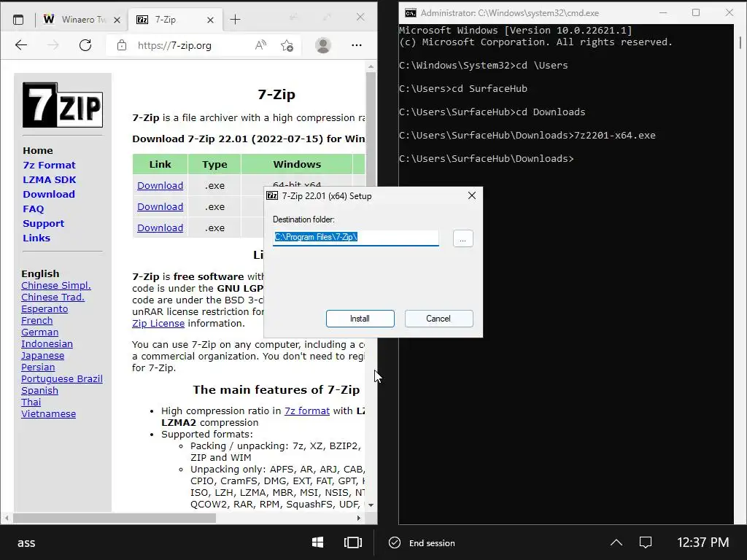Viewport: 747px width, 560px height.
Task: Open the tab actions menu icon in Edge
Action: (18, 20)
